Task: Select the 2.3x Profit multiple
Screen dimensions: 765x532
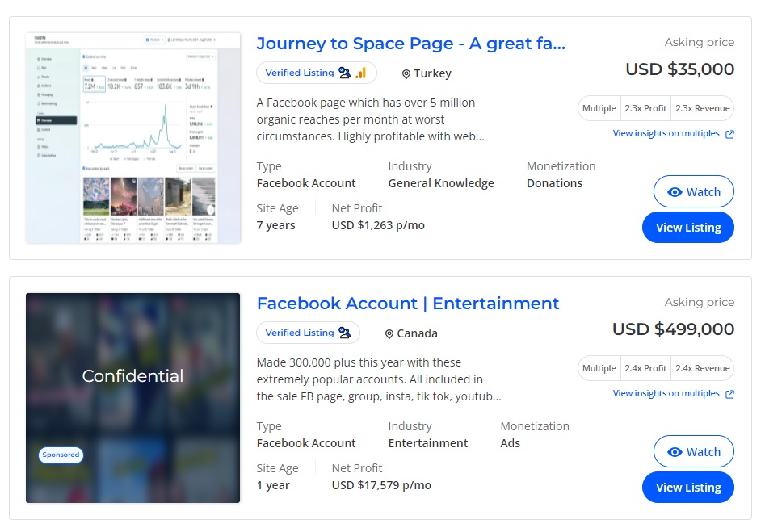Action: (x=645, y=108)
